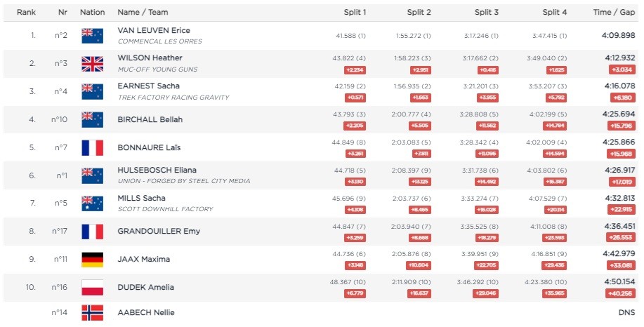The height and width of the screenshot is (327, 644).
Task: Click the Norwegian flag for AABECH Nellie
Action: 93,313
